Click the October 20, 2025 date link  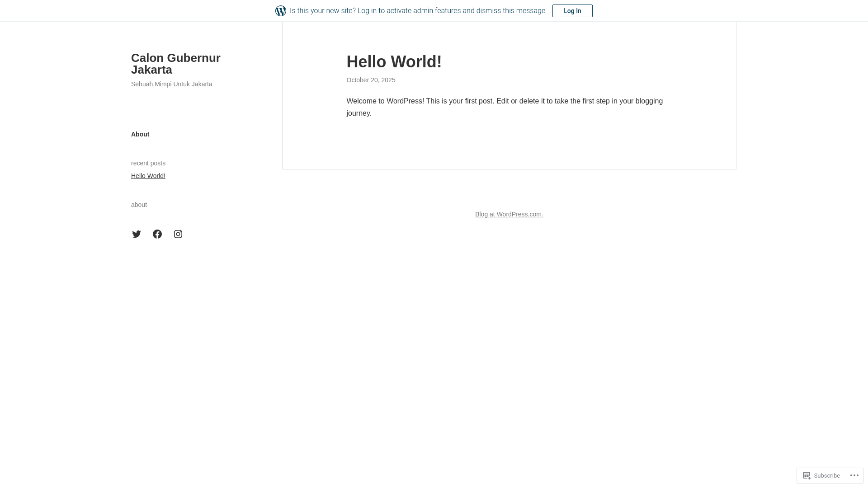(371, 80)
